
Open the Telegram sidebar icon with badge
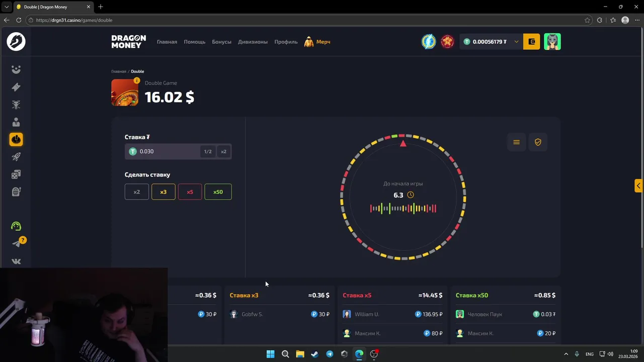click(x=16, y=243)
